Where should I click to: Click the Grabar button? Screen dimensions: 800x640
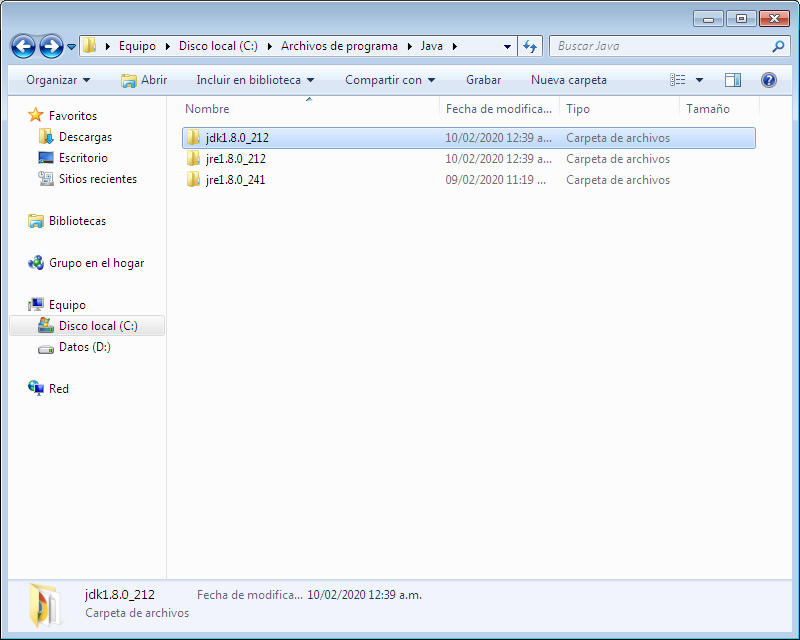point(483,80)
